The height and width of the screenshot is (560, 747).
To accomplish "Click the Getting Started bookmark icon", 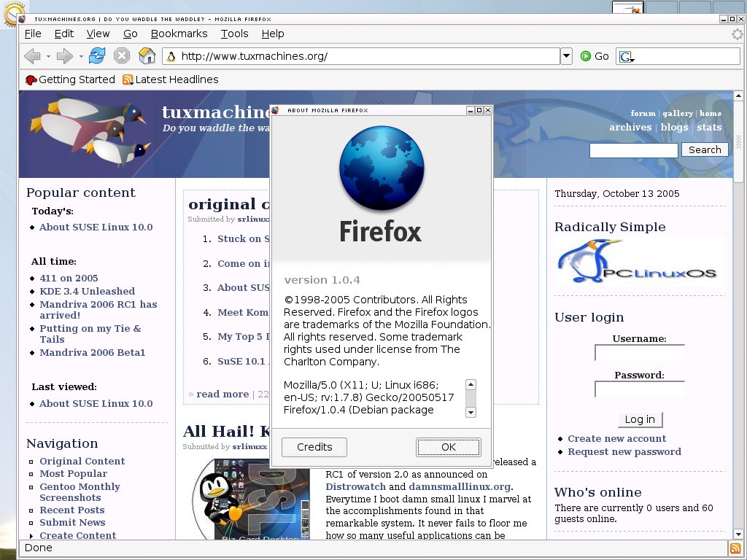I will point(31,79).
